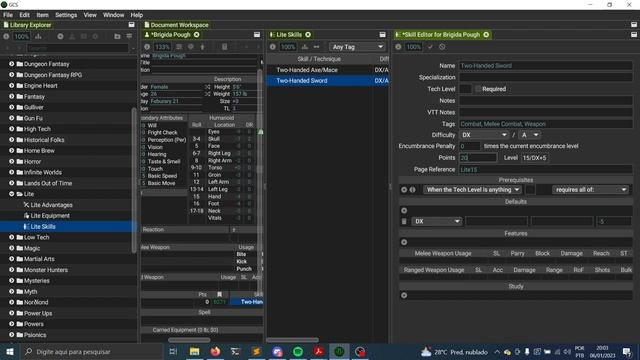Open the Any Tag filter dropdown
This screenshot has width=640, height=360.
(358, 47)
